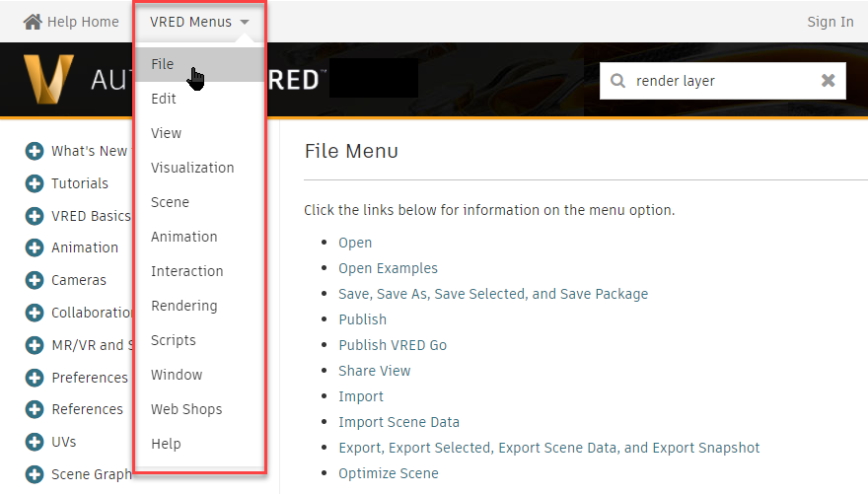Open the Web Shops menu item
This screenshot has height=494, width=868.
click(186, 409)
